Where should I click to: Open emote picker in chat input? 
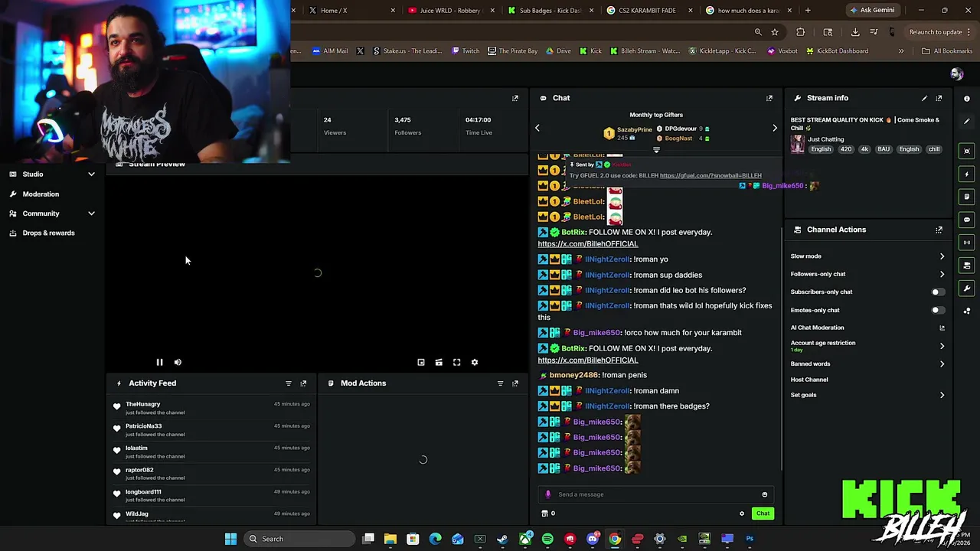pyautogui.click(x=764, y=494)
